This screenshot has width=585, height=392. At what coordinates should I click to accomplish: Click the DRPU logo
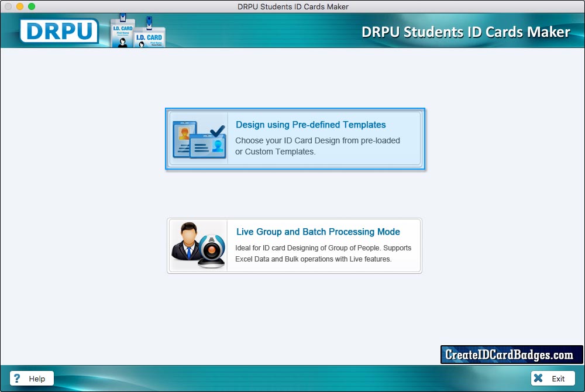(59, 30)
